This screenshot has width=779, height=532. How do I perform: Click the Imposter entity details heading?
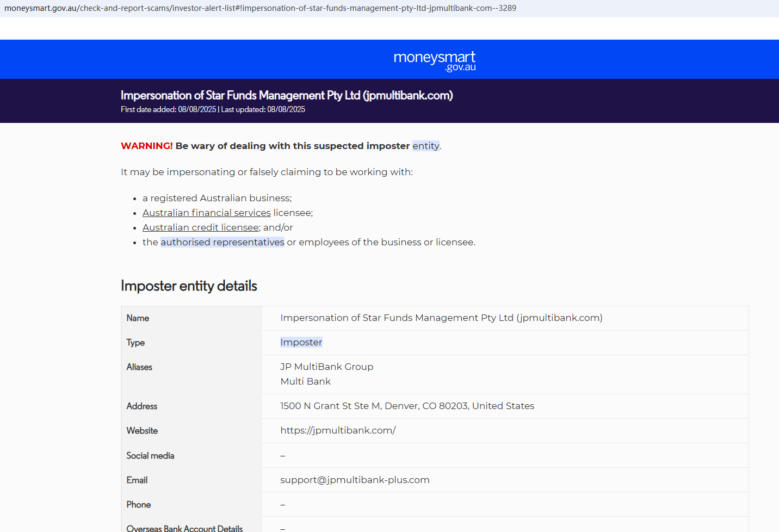[x=189, y=286]
